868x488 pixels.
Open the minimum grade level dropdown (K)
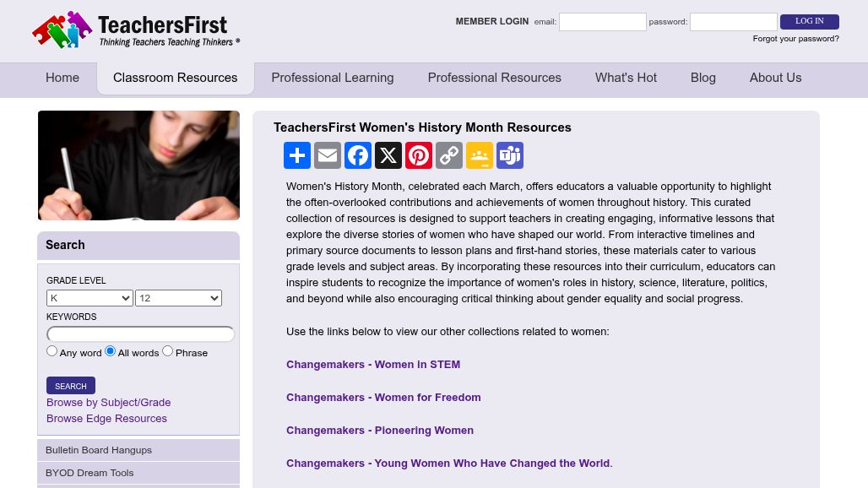click(x=90, y=298)
